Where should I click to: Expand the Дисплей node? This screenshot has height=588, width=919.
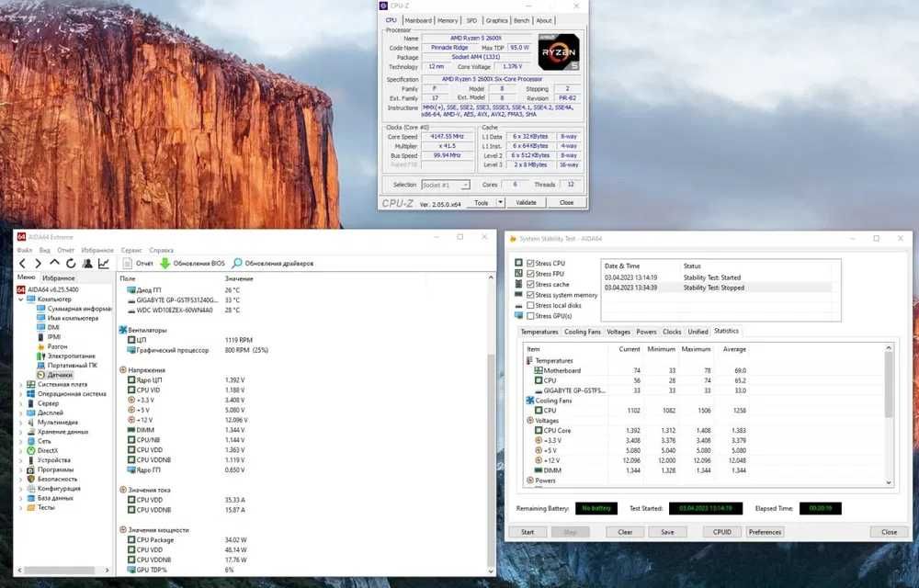tap(21, 413)
